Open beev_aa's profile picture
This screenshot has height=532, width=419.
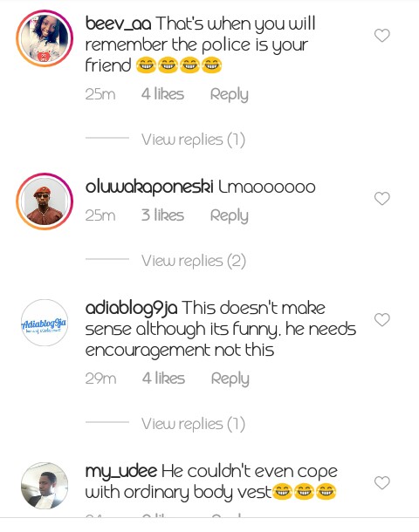pyautogui.click(x=45, y=38)
